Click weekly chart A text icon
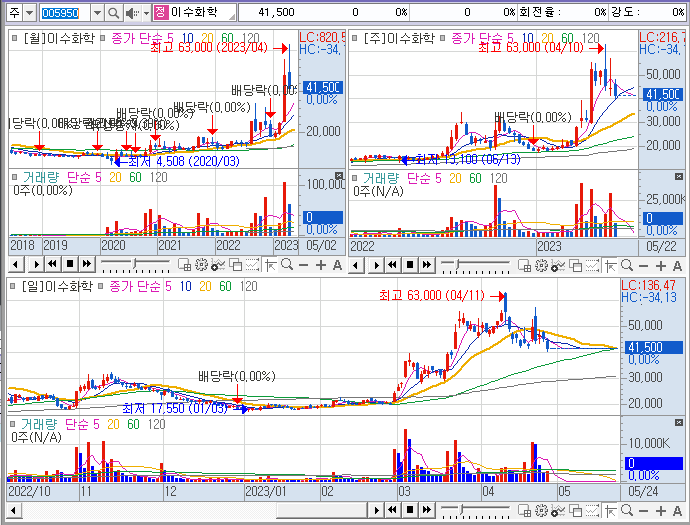This screenshot has height=525, width=690. click(x=677, y=266)
